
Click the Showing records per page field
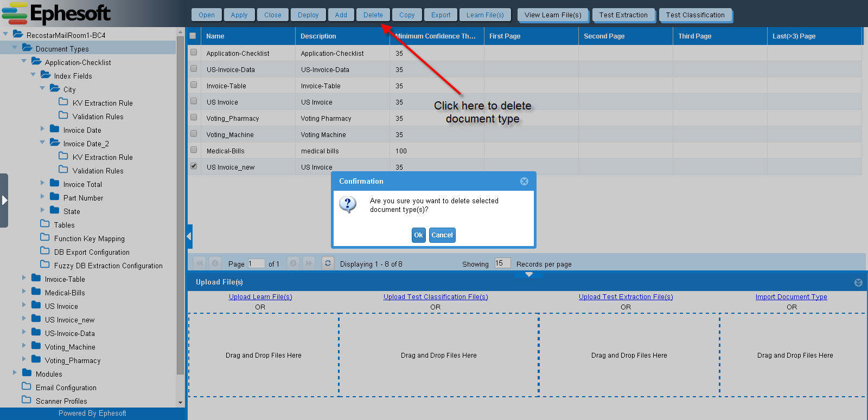502,263
